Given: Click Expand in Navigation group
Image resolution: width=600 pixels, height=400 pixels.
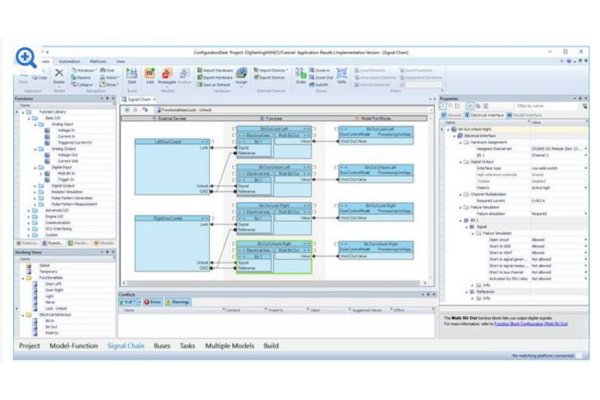Looking at the screenshot, I should (x=81, y=77).
